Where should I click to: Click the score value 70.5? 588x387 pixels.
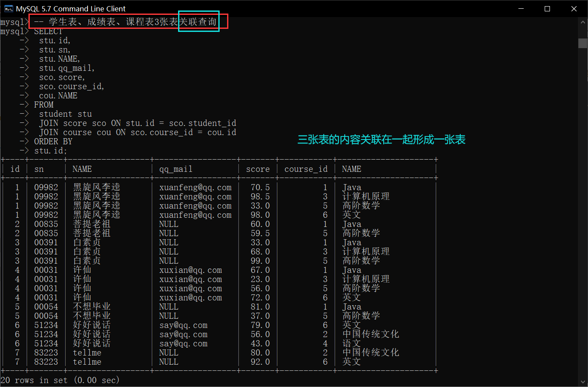pos(260,188)
